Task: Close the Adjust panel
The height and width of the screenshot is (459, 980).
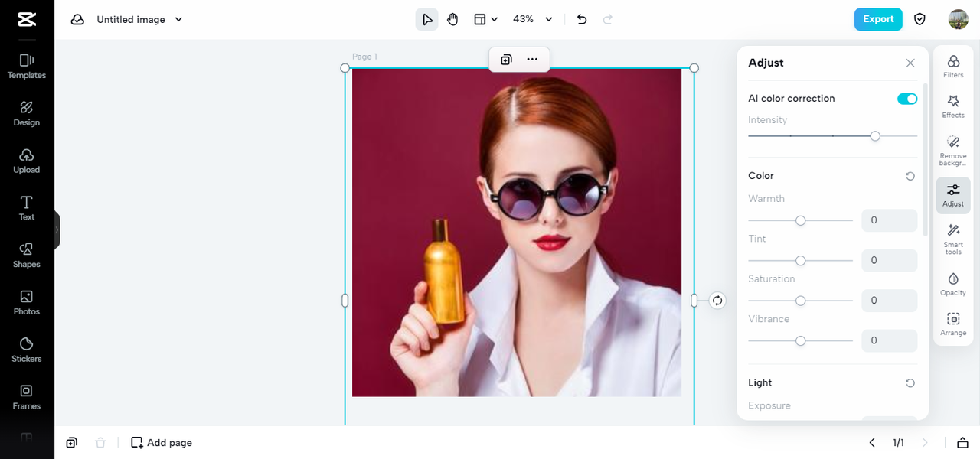Action: [910, 63]
